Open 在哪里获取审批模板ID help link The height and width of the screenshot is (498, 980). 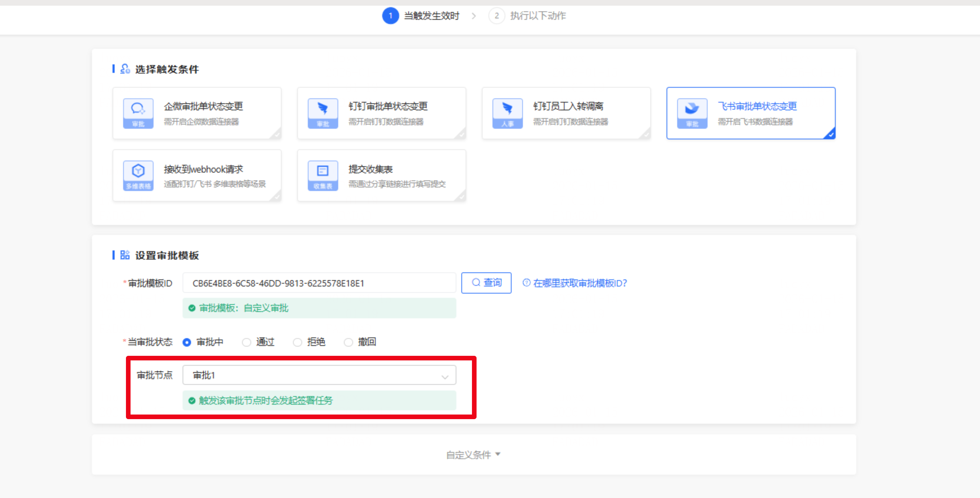click(x=580, y=283)
